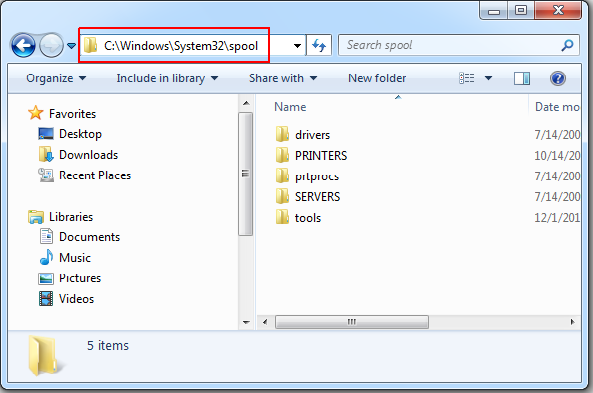Click navigation pane scroll up arrow
593x393 pixels.
coord(246,103)
